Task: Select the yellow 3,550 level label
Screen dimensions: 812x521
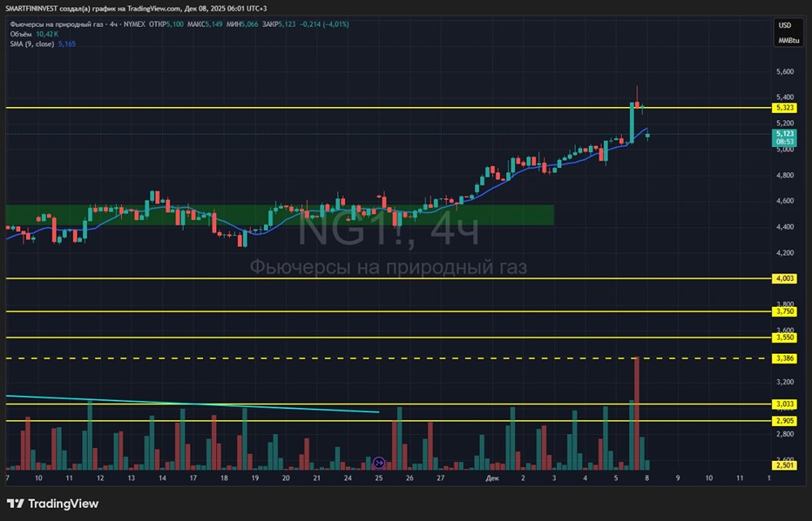Action: [785, 338]
